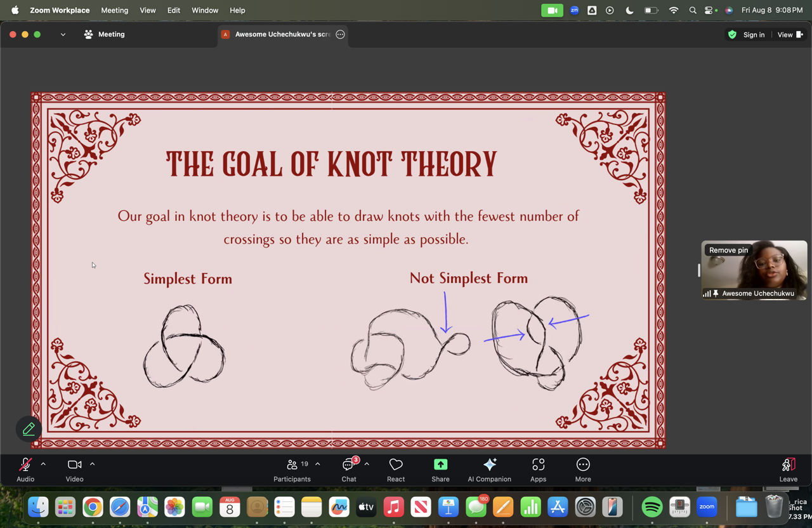
Task: Expand the Audio settings arrow
Action: (x=43, y=465)
